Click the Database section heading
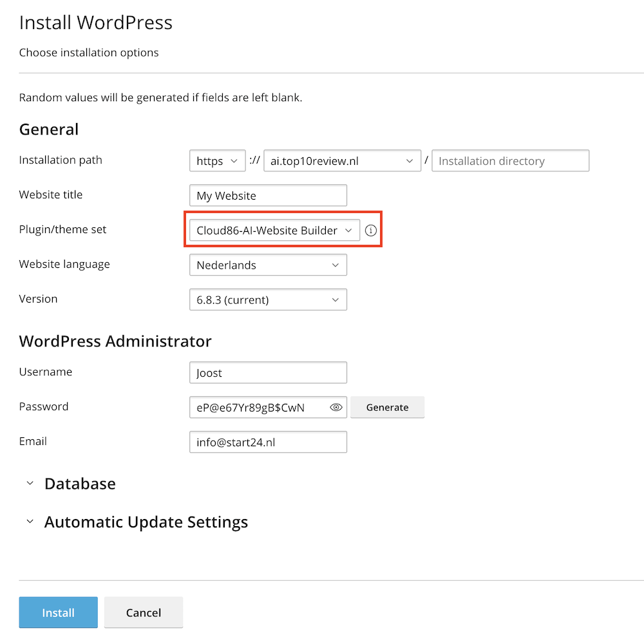Image resolution: width=644 pixels, height=644 pixels. [80, 484]
